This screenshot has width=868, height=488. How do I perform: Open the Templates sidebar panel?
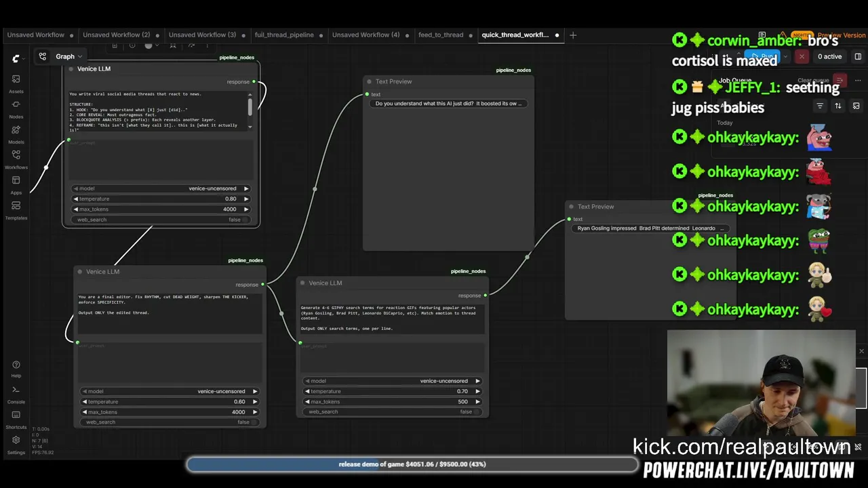[x=16, y=209]
